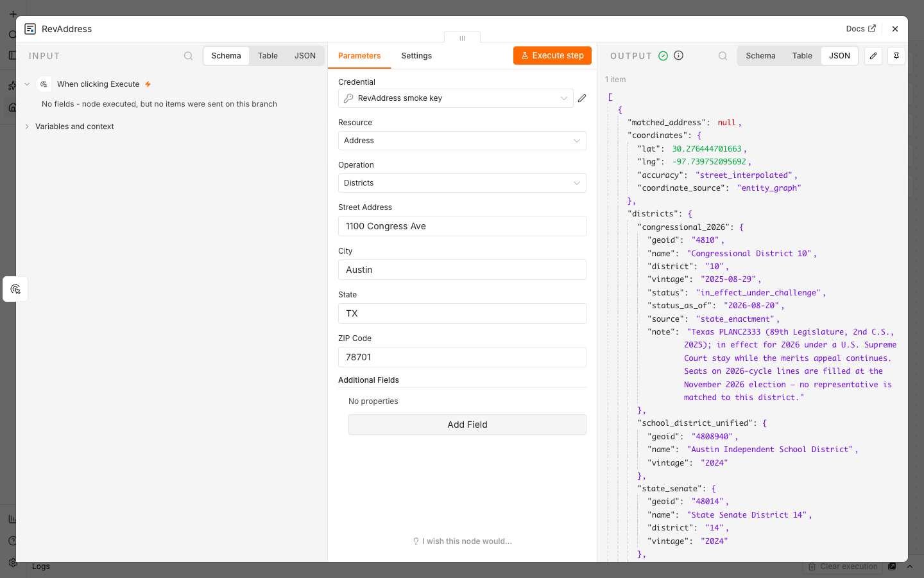Open the Docs external link

click(x=860, y=29)
